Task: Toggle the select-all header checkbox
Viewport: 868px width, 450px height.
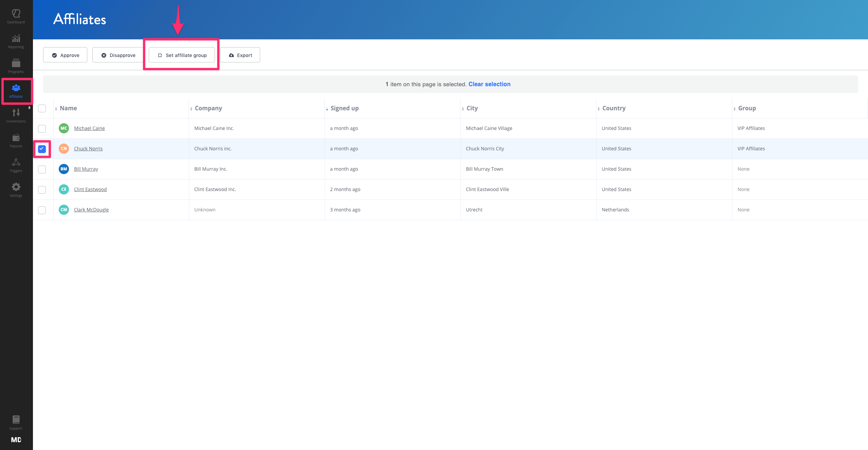Action: coord(42,108)
